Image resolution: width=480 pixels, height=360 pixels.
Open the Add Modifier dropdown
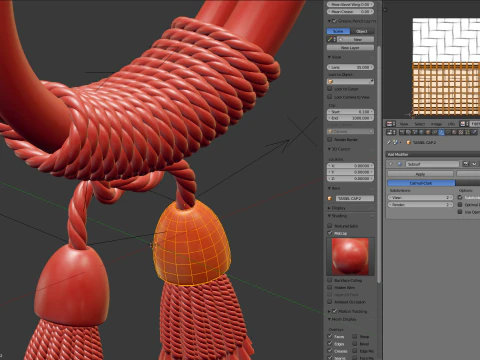tap(433, 154)
